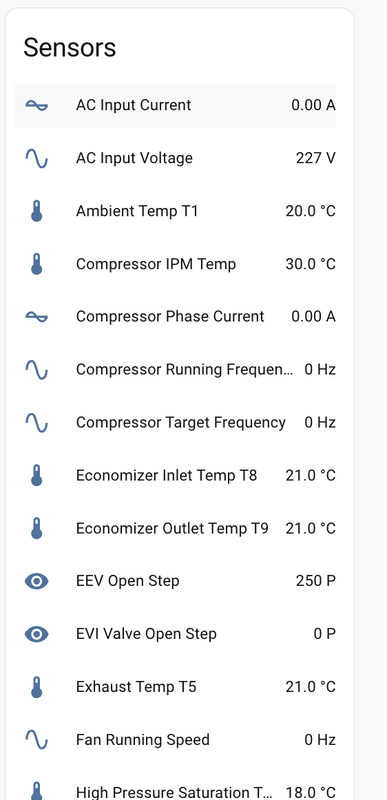Open the Compressor Running Frequency sensor details
The width and height of the screenshot is (387, 800).
point(175,369)
